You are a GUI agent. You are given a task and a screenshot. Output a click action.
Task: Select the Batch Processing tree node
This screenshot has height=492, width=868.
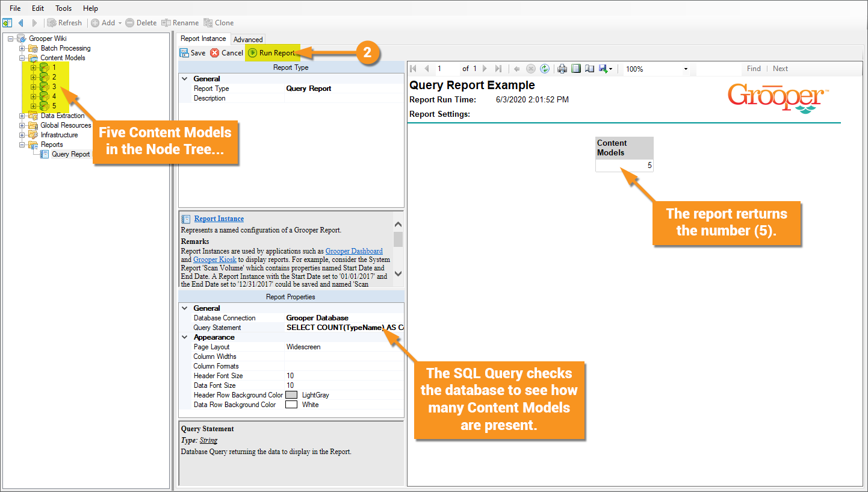66,48
